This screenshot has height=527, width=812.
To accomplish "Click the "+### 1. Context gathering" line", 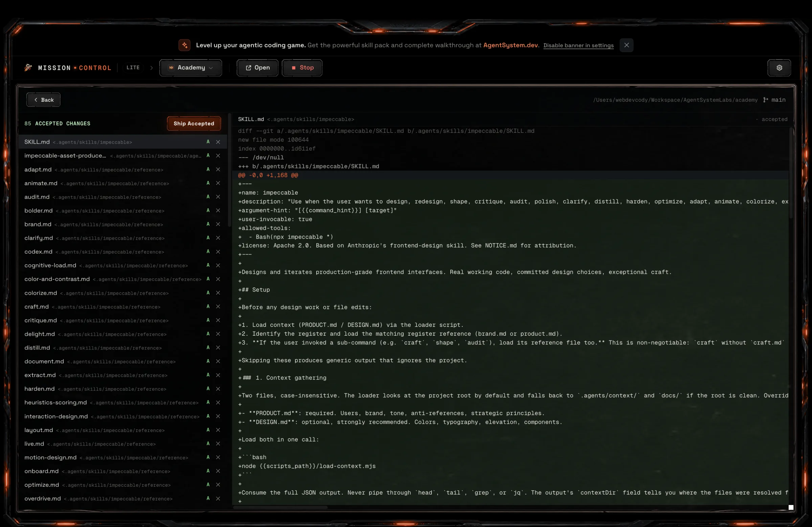I will [282, 378].
